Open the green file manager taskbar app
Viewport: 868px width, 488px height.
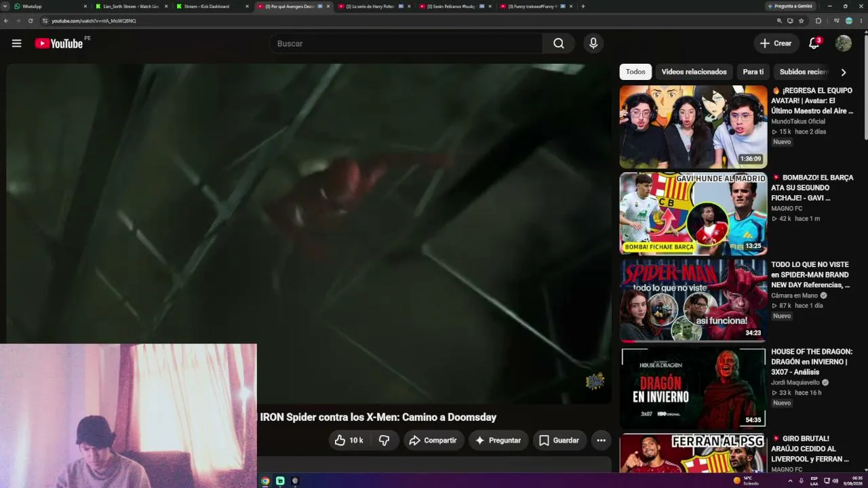click(280, 481)
